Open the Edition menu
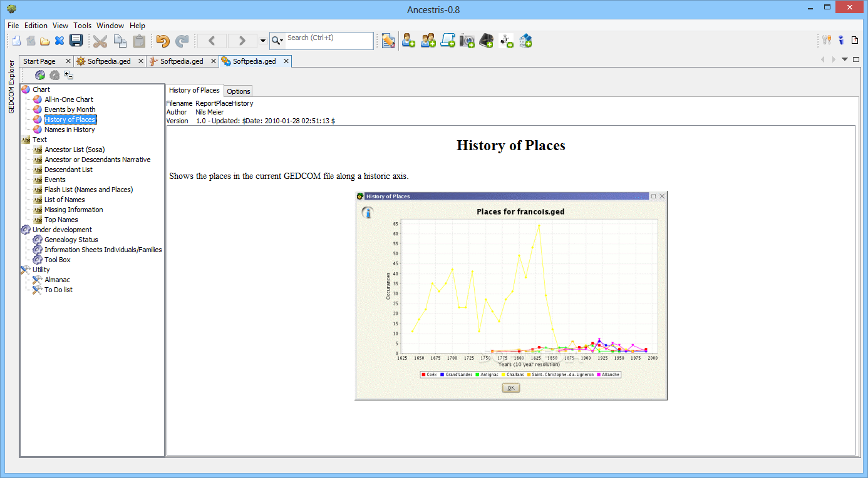Screen dimensions: 868x478 [x=36, y=26]
